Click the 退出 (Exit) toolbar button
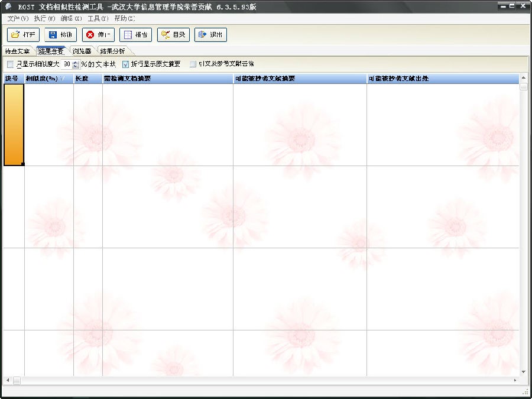This screenshot has height=399, width=532. (210, 35)
